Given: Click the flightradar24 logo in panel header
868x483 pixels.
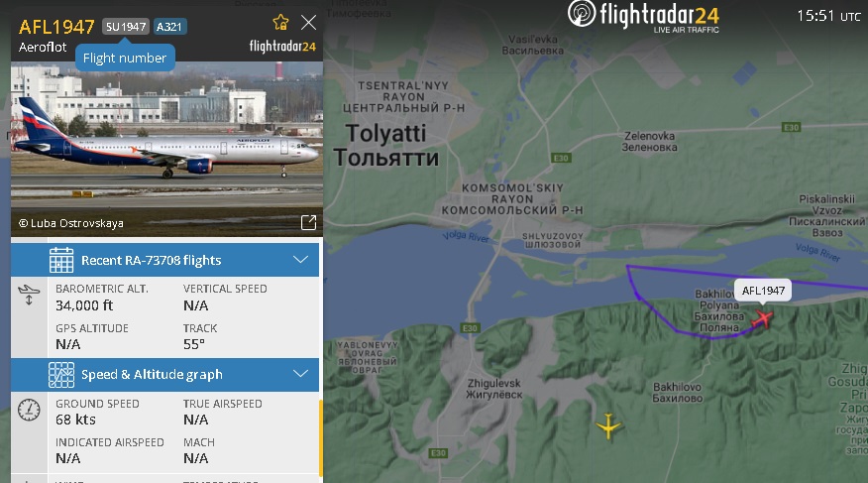Looking at the screenshot, I should pyautogui.click(x=282, y=47).
